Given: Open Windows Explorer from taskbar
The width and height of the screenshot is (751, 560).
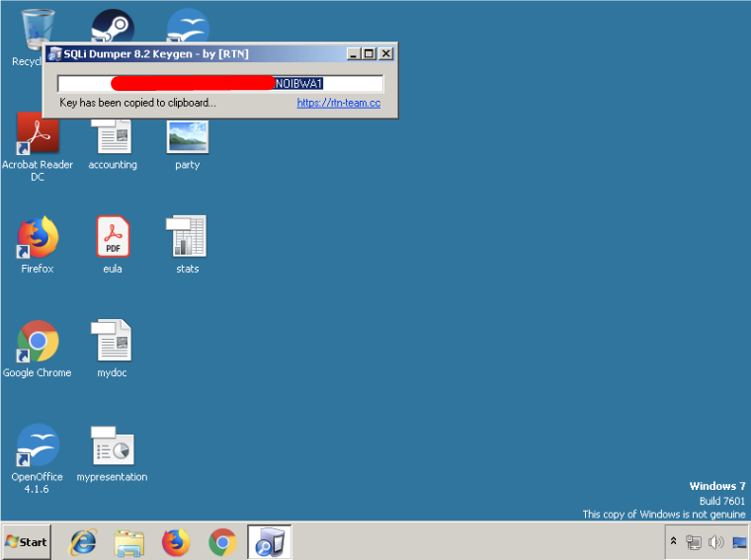Looking at the screenshot, I should pyautogui.click(x=129, y=543).
